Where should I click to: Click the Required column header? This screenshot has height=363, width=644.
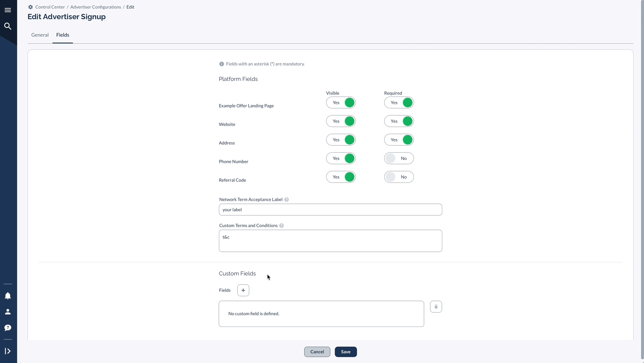pyautogui.click(x=393, y=93)
